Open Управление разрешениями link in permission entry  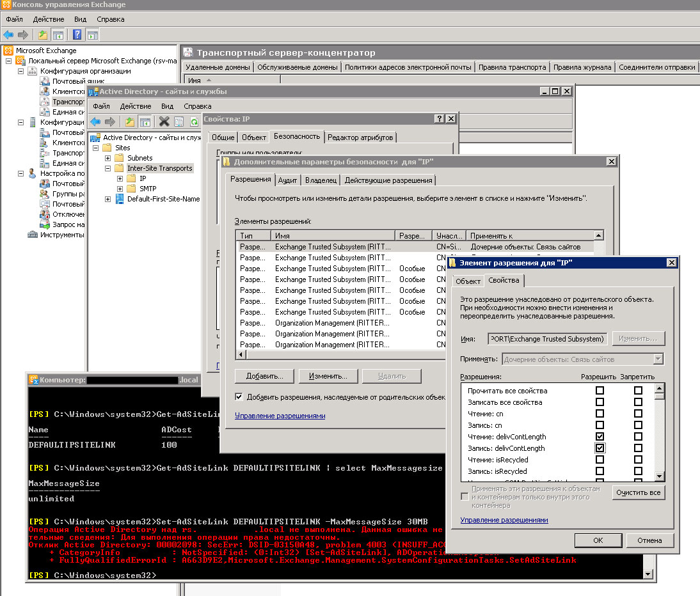pyautogui.click(x=504, y=520)
